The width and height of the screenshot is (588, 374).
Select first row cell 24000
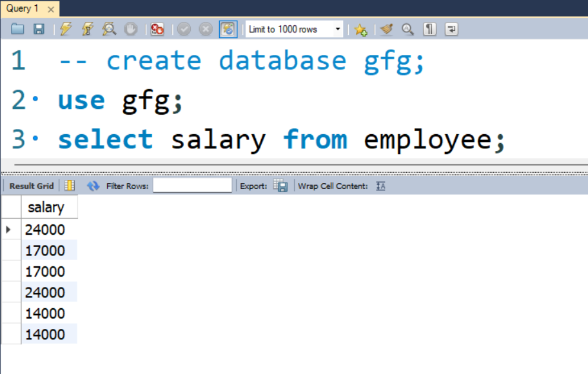click(49, 230)
